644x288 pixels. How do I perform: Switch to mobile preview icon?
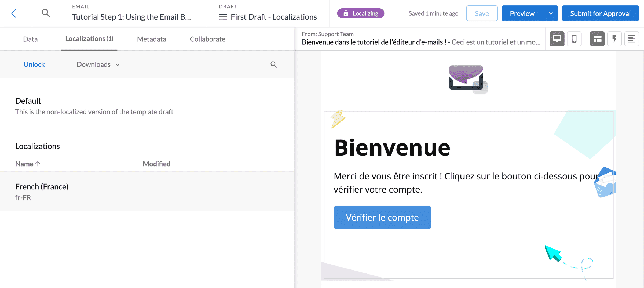coord(574,39)
